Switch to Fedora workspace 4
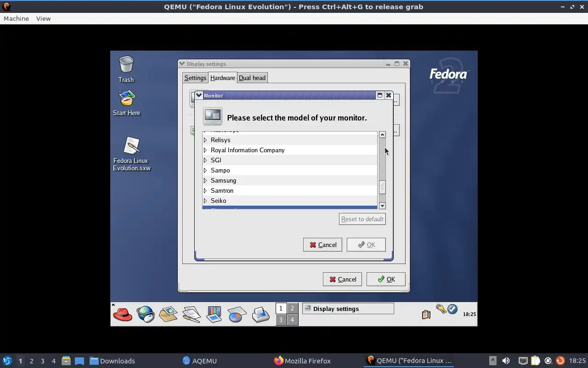The image size is (588, 368). coord(292,320)
